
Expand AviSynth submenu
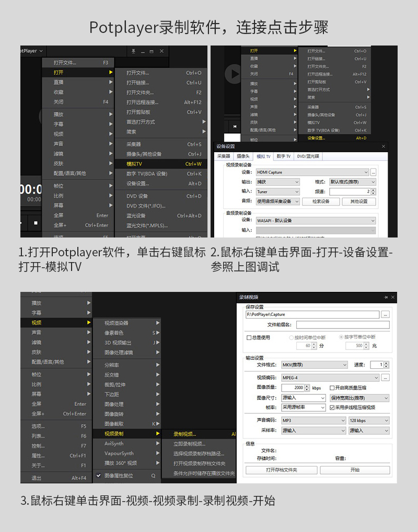coord(127,444)
